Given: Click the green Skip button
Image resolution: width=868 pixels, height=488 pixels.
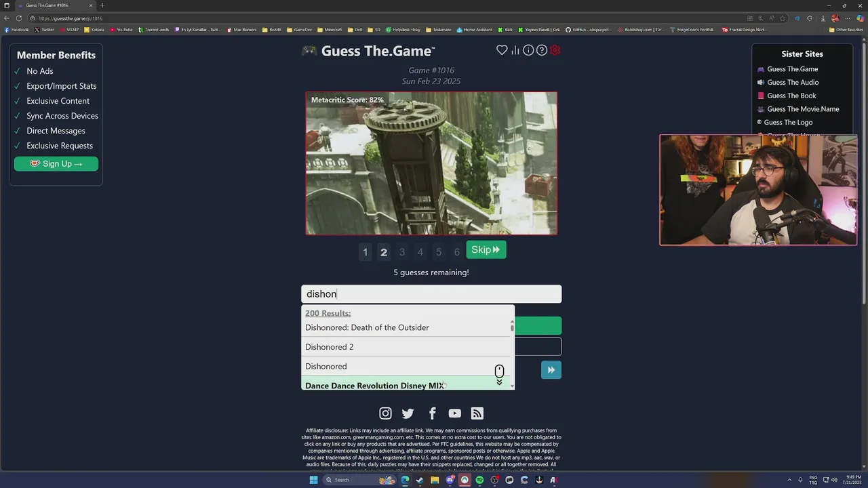Looking at the screenshot, I should pos(486,250).
